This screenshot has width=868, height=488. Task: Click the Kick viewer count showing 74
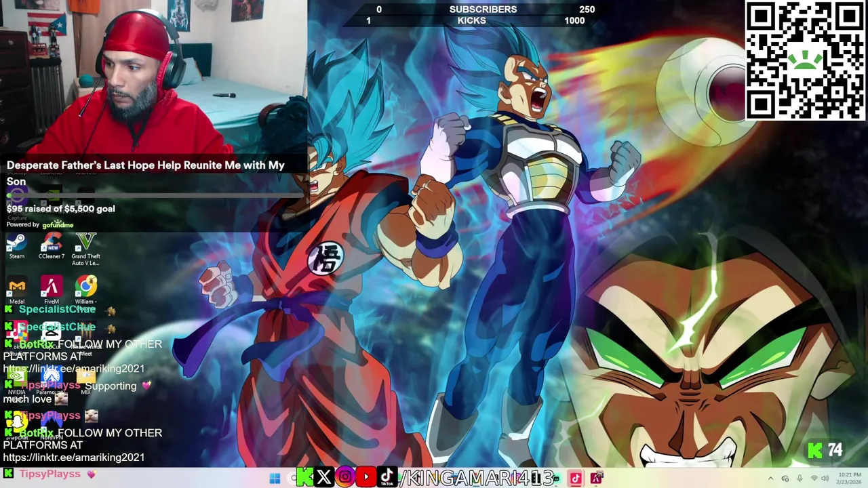(827, 450)
